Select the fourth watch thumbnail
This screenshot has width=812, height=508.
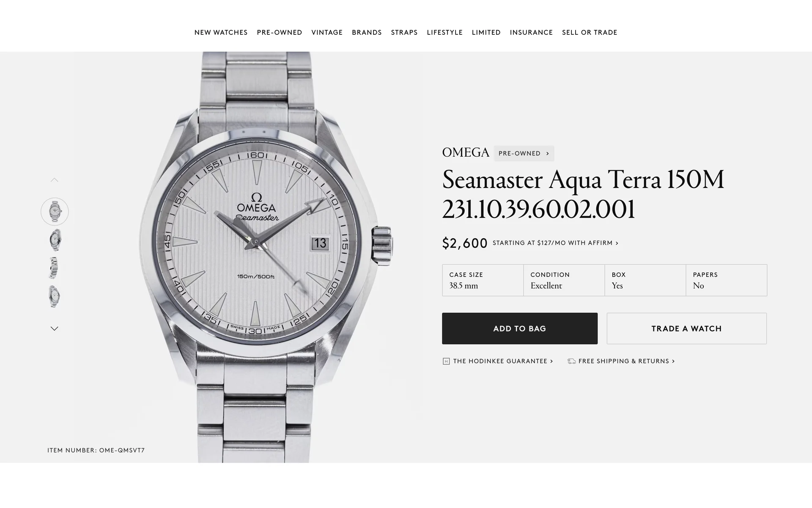click(54, 296)
